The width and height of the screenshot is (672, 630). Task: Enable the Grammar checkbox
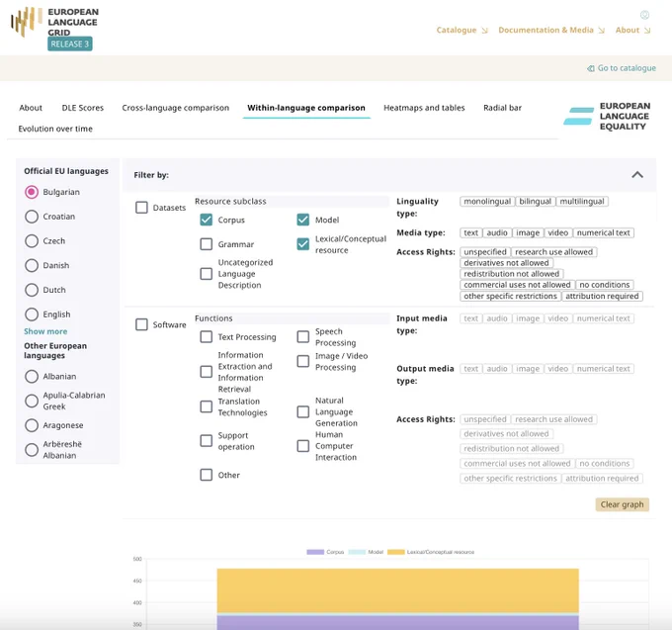pyautogui.click(x=207, y=244)
